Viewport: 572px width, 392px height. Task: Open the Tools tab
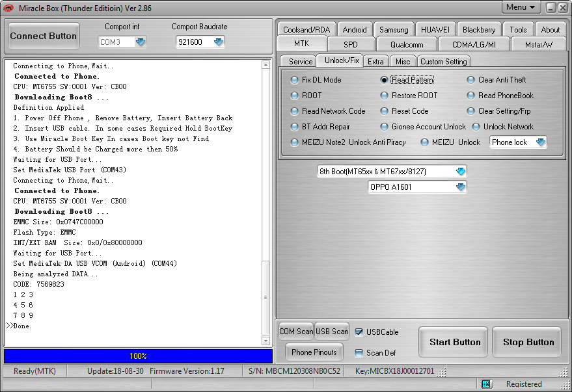pyautogui.click(x=518, y=29)
